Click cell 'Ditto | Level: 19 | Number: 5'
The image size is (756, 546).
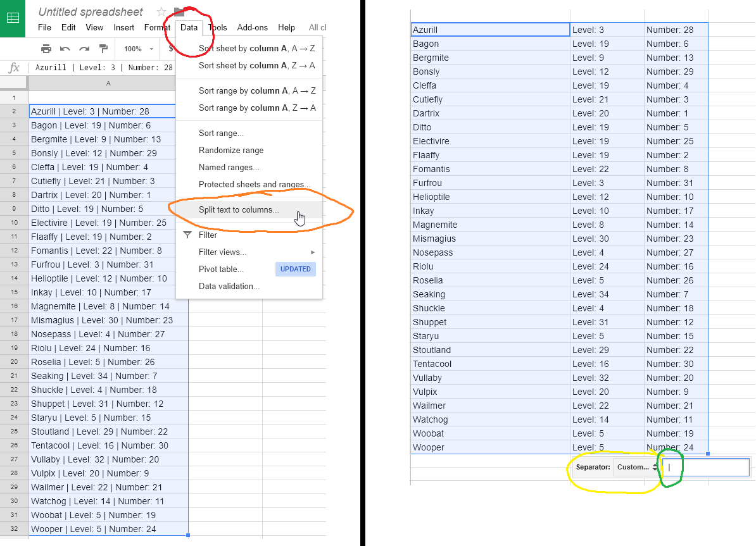(x=102, y=209)
